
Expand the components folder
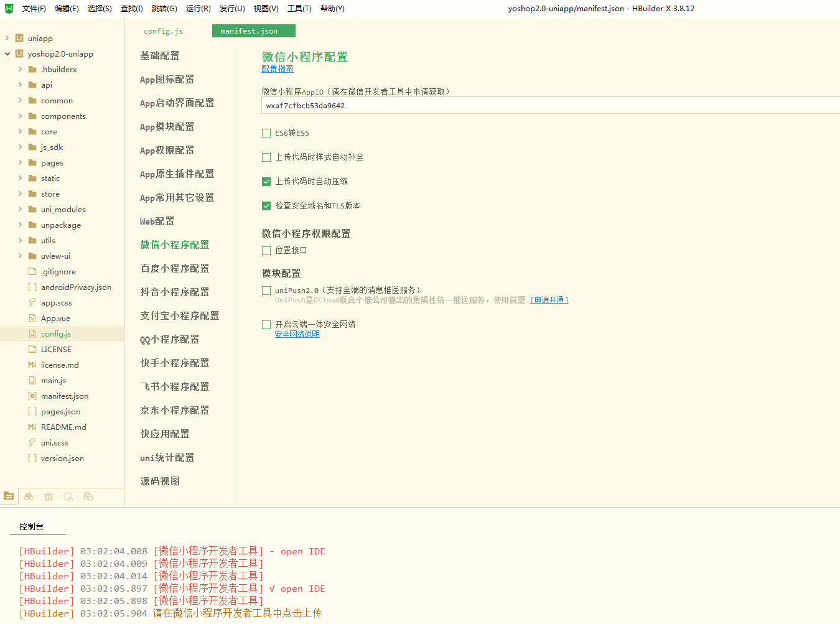(20, 116)
